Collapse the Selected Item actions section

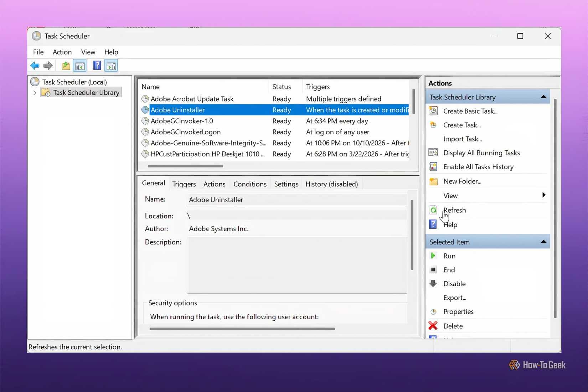(543, 242)
